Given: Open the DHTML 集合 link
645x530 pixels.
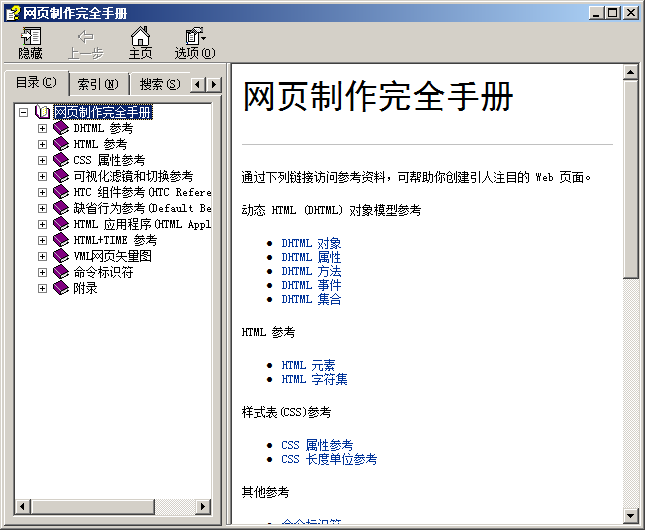Looking at the screenshot, I should click(x=311, y=299).
